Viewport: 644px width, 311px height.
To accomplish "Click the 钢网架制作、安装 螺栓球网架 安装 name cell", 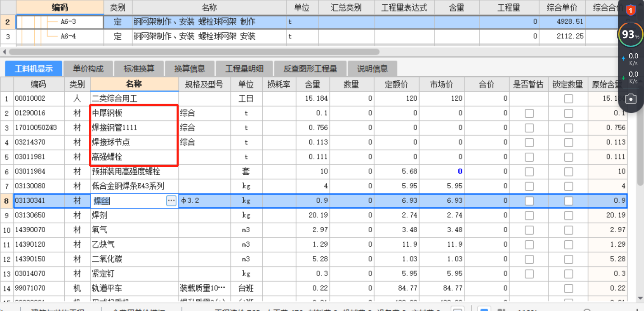I will click(209, 36).
